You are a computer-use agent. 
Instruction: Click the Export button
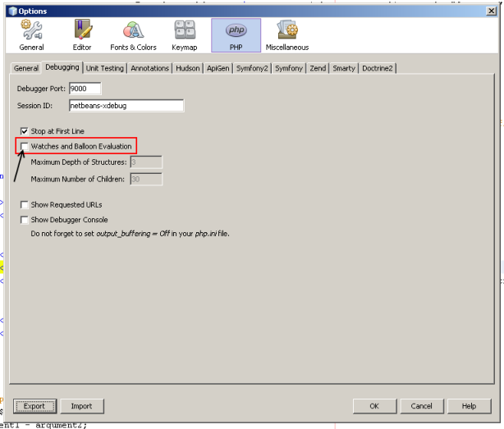(34, 406)
